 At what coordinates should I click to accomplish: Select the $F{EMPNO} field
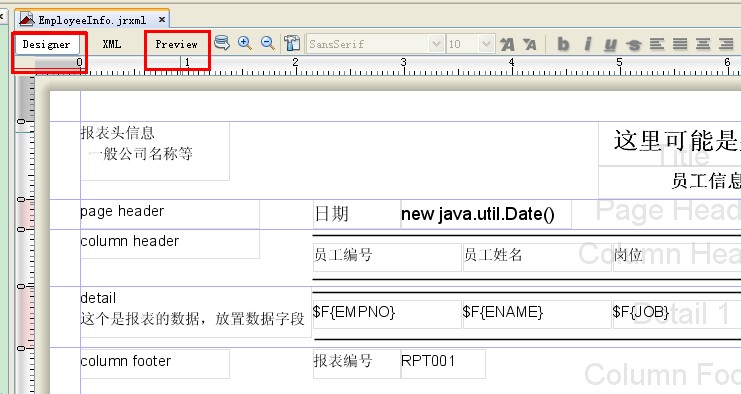coord(387,314)
